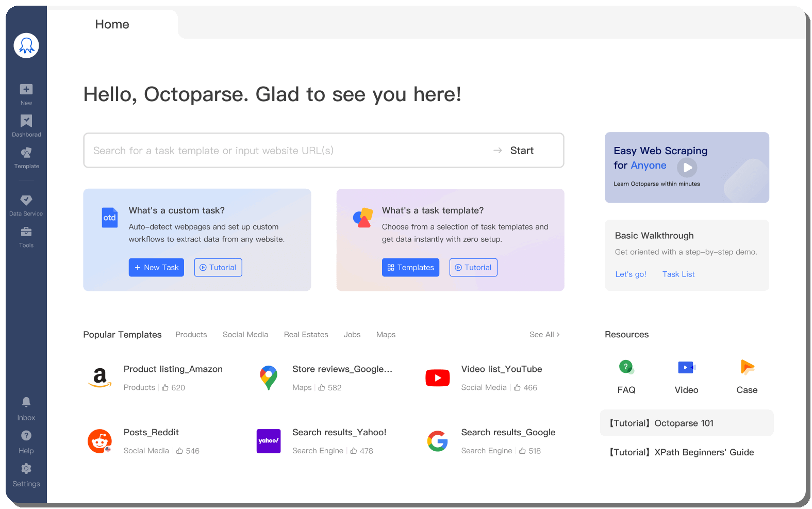This screenshot has height=509, width=812.
Task: Open Posts_Reddit template
Action: pos(151,433)
